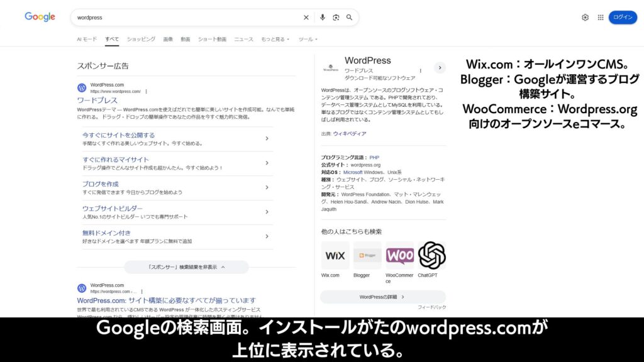Open the ツール dropdown menu
The height and width of the screenshot is (362, 644).
click(308, 39)
